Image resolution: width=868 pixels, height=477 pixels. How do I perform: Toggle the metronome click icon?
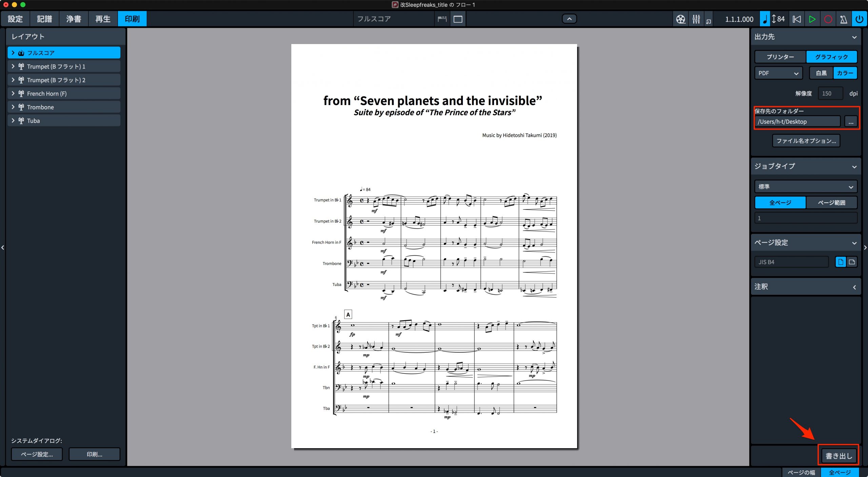click(x=844, y=19)
